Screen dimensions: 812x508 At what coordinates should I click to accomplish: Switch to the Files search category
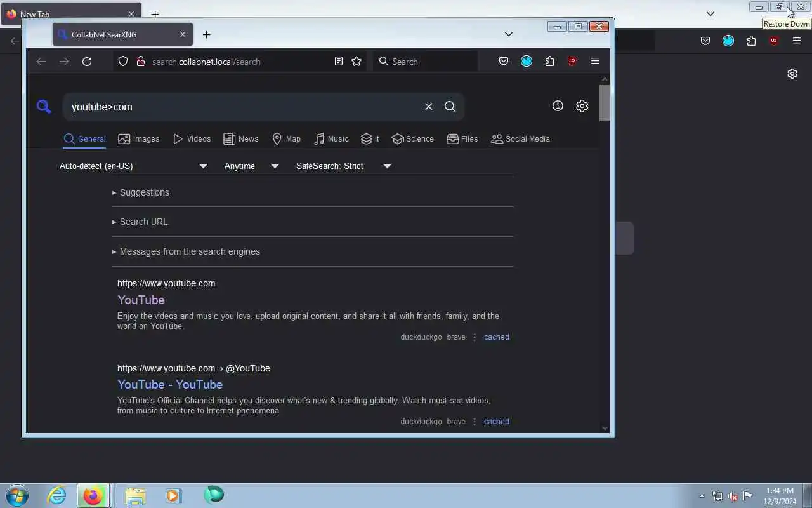click(x=462, y=139)
